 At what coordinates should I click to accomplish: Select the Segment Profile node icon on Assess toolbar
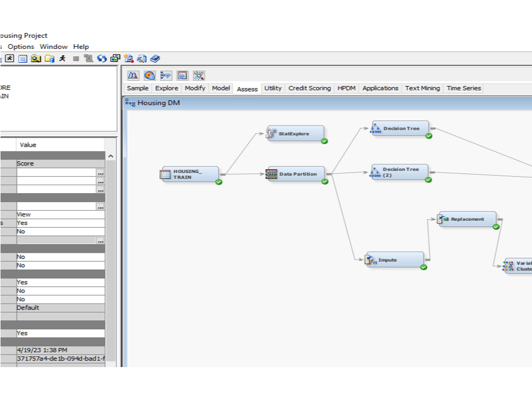tap(198, 75)
